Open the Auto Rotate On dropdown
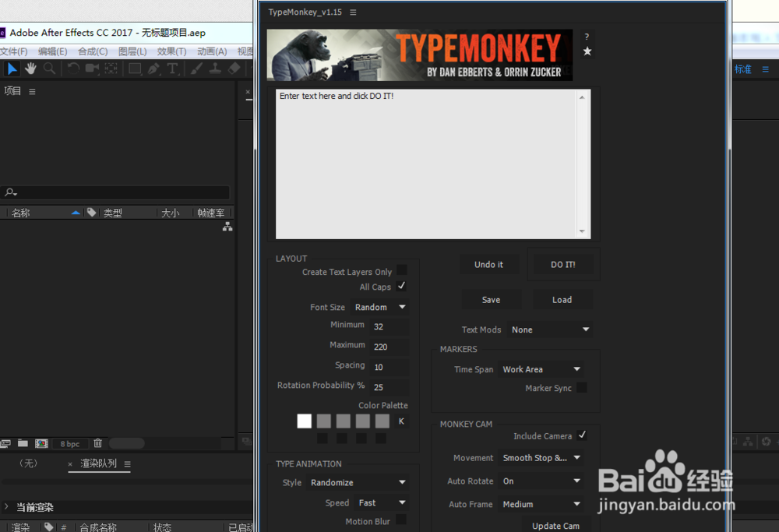The image size is (779, 532). coord(541,481)
